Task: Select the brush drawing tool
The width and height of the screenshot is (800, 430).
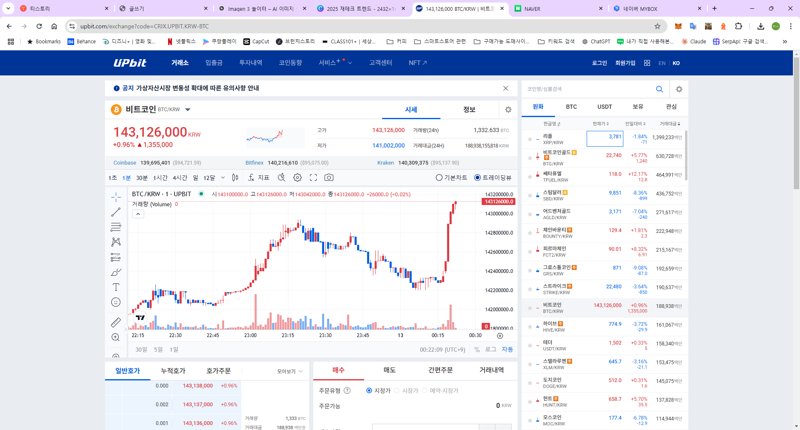Action: click(x=116, y=272)
